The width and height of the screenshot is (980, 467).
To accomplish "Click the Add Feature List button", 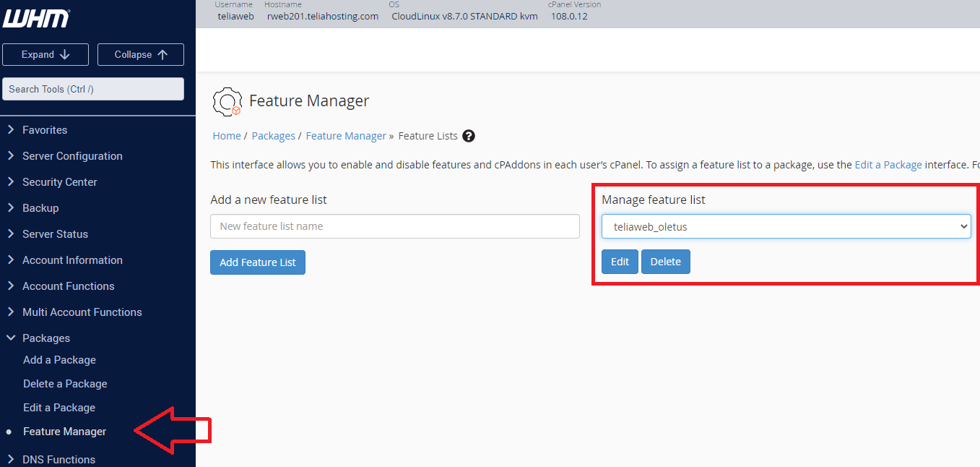I will (258, 262).
